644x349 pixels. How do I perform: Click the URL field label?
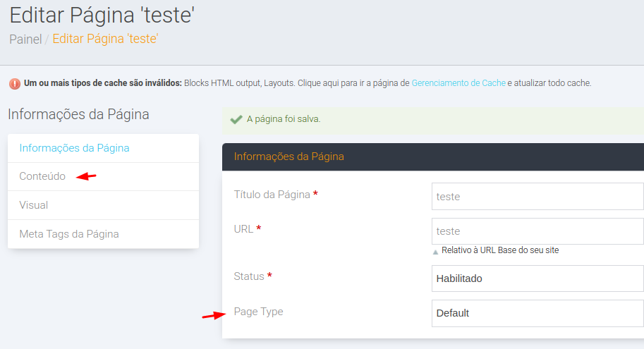click(243, 229)
